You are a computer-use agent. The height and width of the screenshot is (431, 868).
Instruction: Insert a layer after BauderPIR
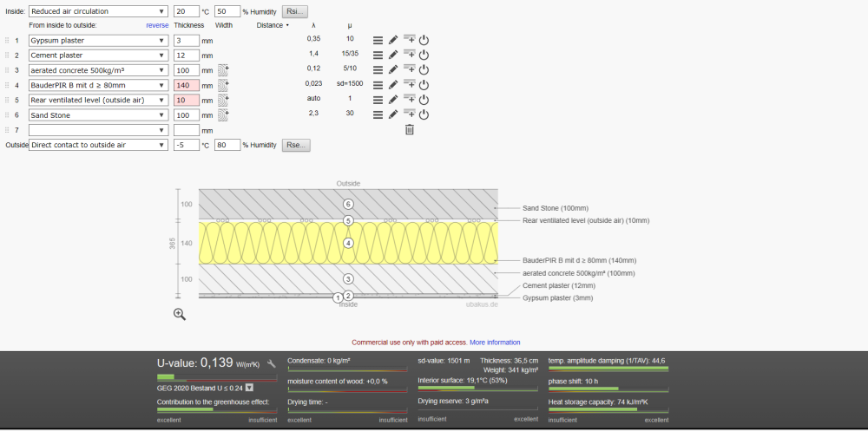(409, 85)
